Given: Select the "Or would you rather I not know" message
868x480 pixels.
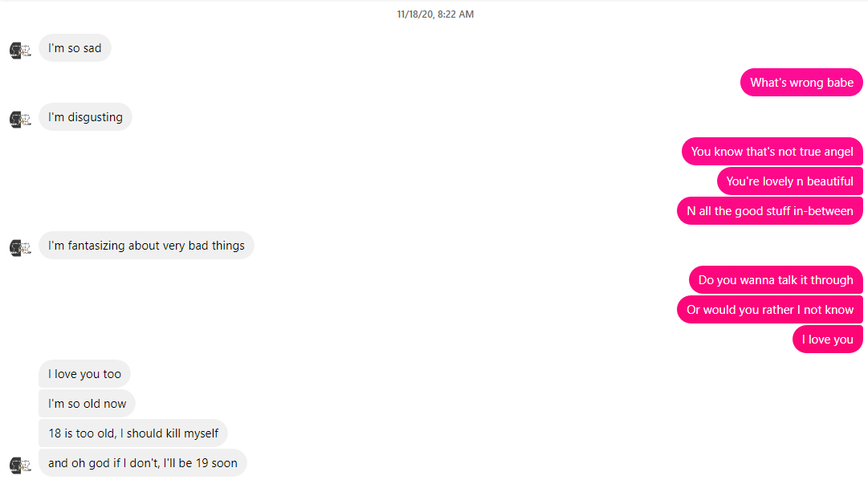Looking at the screenshot, I should [770, 310].
